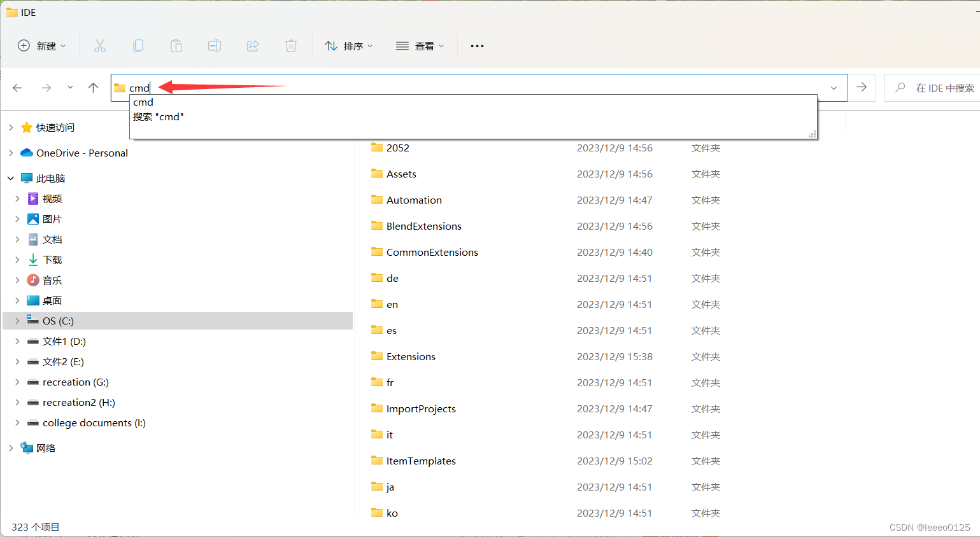980x537 pixels.
Task: Click the go arrow beside the address bar
Action: click(863, 87)
